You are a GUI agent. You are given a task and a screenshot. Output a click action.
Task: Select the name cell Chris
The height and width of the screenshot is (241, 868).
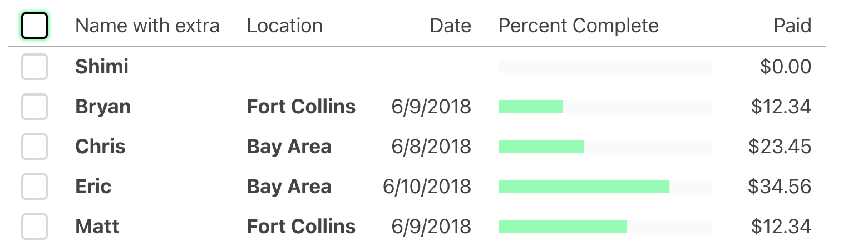click(100, 147)
